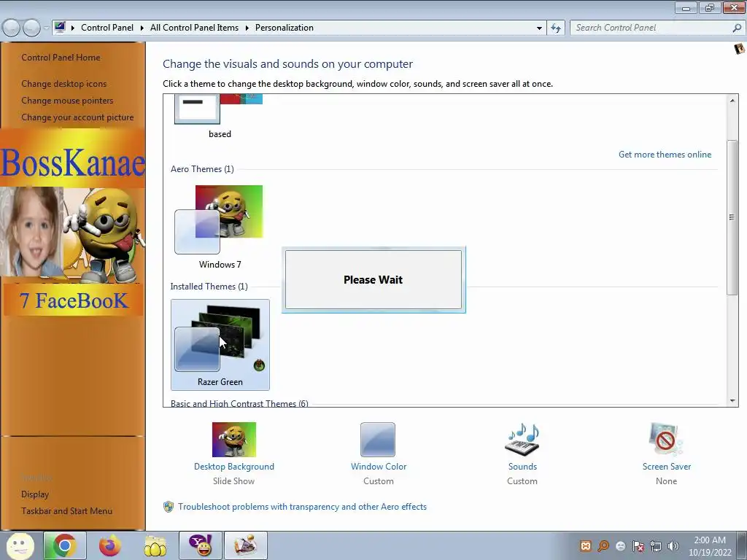This screenshot has height=560, width=747.
Task: Click the Get more themes online link
Action: tap(665, 155)
